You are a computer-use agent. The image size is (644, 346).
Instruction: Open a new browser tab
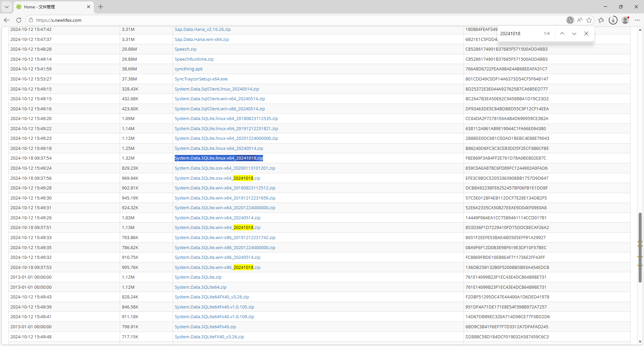coord(101,7)
